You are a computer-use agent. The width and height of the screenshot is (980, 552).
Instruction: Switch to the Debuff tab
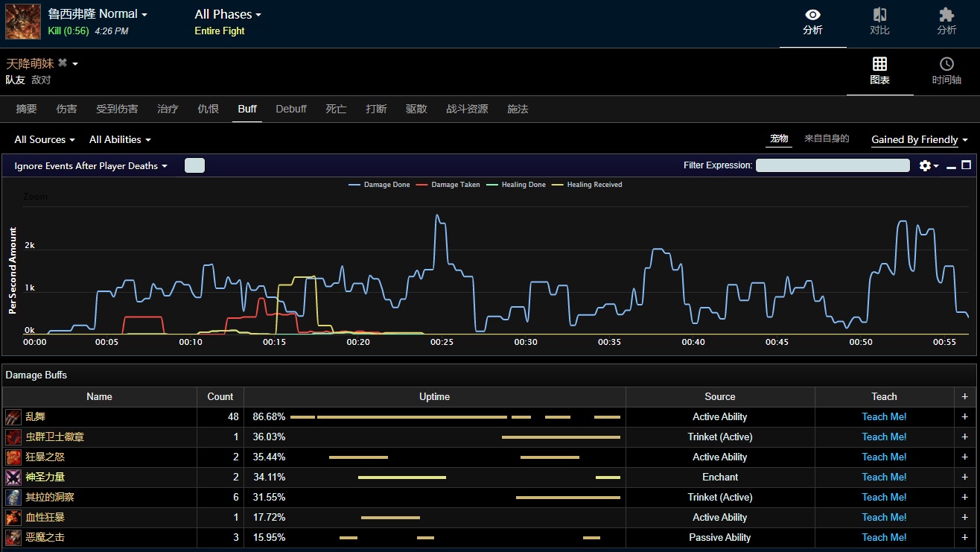[x=291, y=109]
